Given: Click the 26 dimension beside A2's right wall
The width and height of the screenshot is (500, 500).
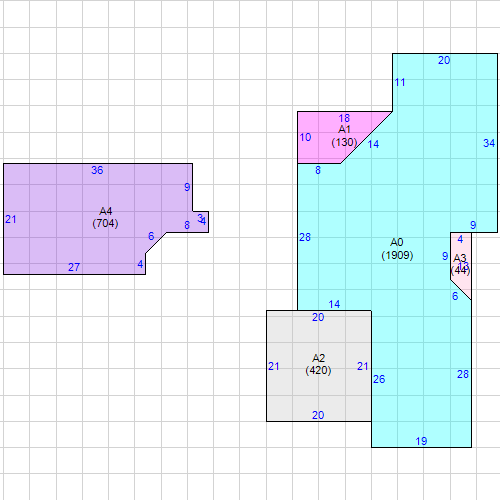Looking at the screenshot, I should (x=379, y=379).
